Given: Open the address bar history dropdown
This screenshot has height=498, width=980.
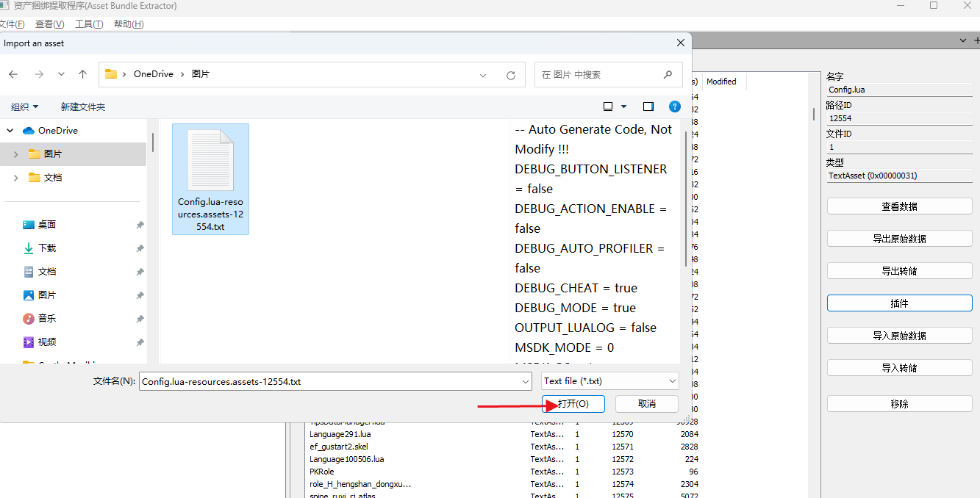Looking at the screenshot, I should pos(483,75).
